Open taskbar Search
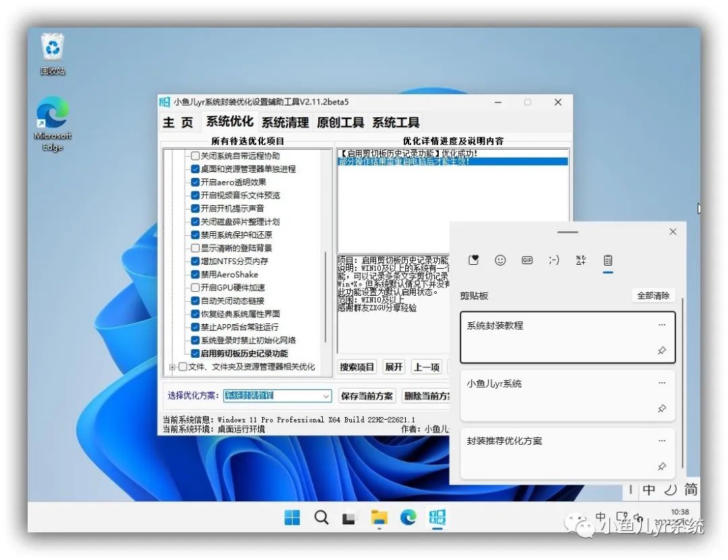 pyautogui.click(x=321, y=518)
